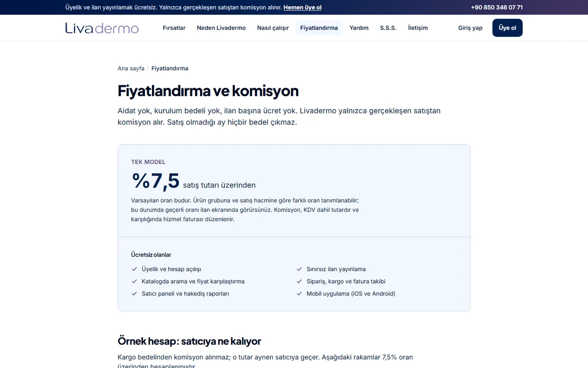This screenshot has width=588, height=368.
Task: Go to Neden Livadermo page
Action: tap(221, 28)
